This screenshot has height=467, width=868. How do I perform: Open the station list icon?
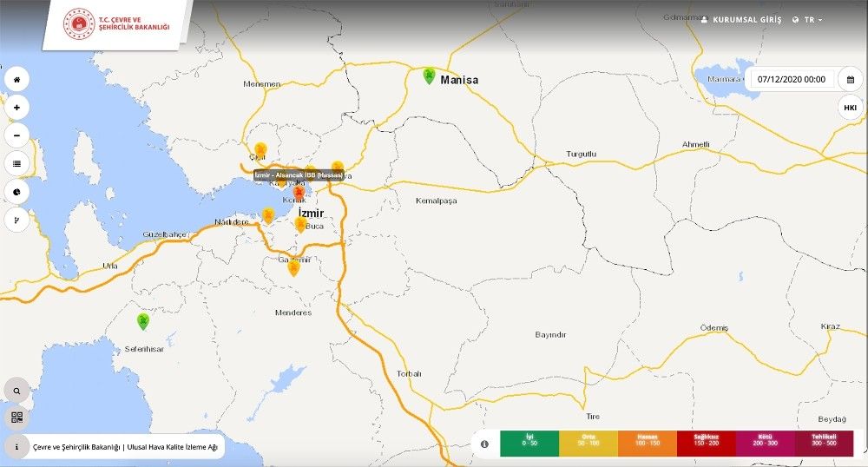point(16,163)
